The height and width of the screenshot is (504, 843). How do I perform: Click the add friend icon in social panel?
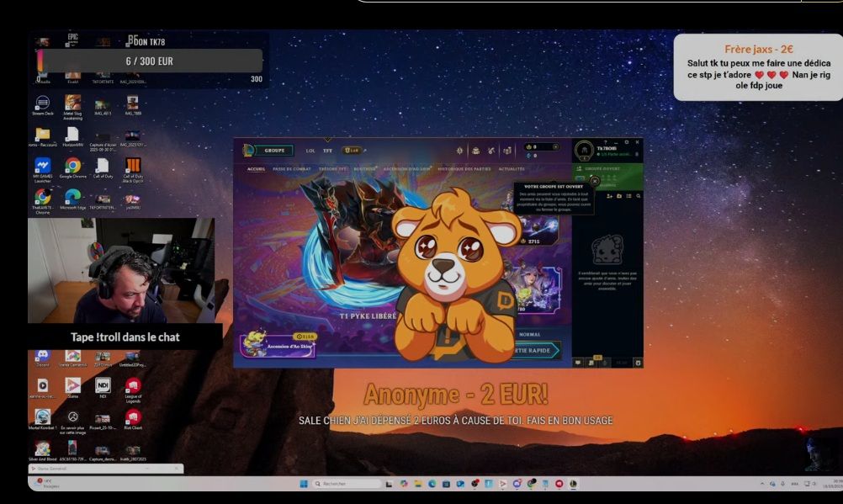point(610,196)
